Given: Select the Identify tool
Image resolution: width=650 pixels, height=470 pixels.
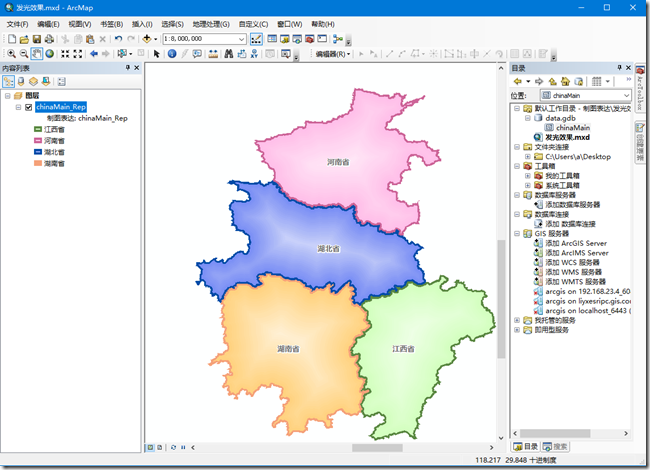Looking at the screenshot, I should tap(172, 53).
